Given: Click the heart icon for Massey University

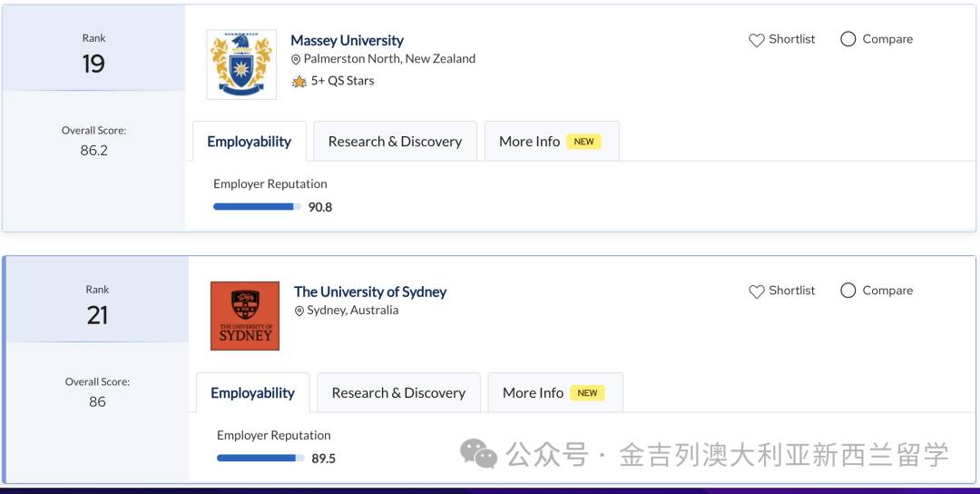Looking at the screenshot, I should tap(756, 40).
